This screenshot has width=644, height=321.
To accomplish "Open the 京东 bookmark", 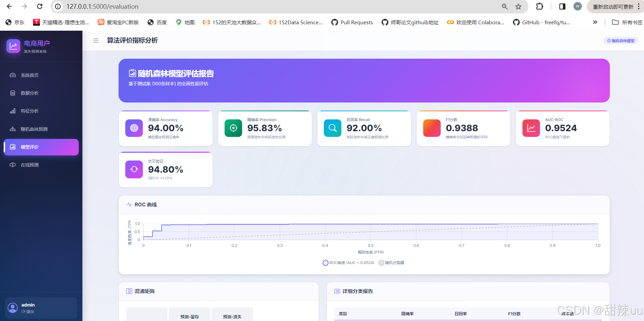I will pos(15,22).
